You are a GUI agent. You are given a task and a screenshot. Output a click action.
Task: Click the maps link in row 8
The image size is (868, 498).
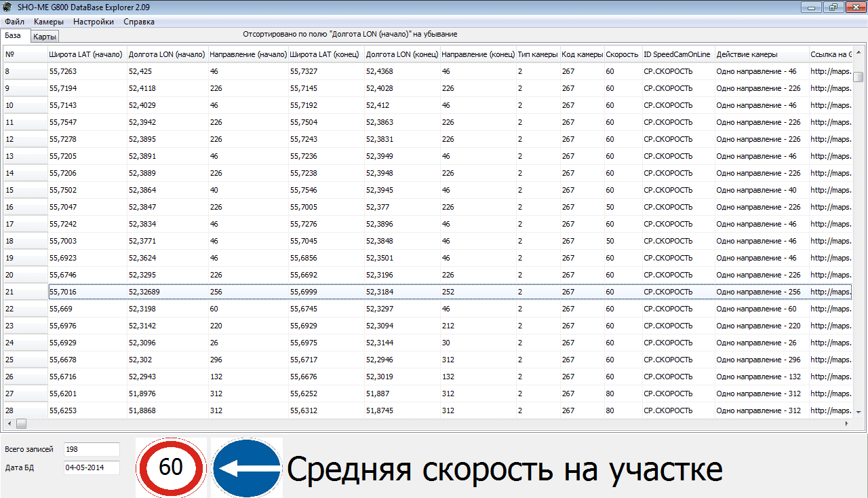830,71
